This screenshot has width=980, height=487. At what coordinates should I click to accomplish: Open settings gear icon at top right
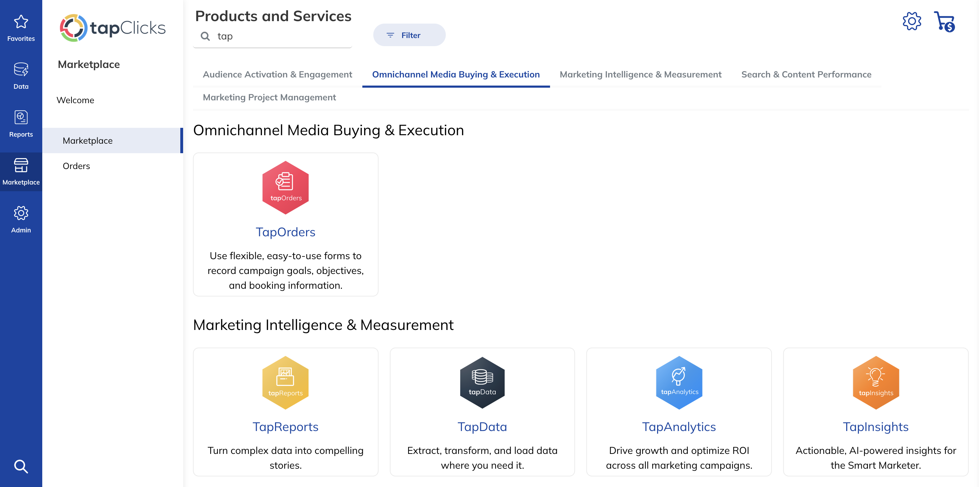pos(912,21)
